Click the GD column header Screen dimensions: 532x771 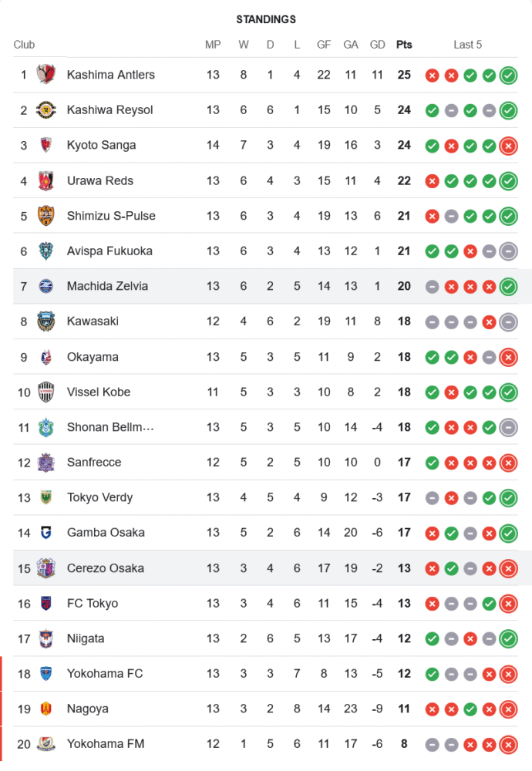[377, 45]
